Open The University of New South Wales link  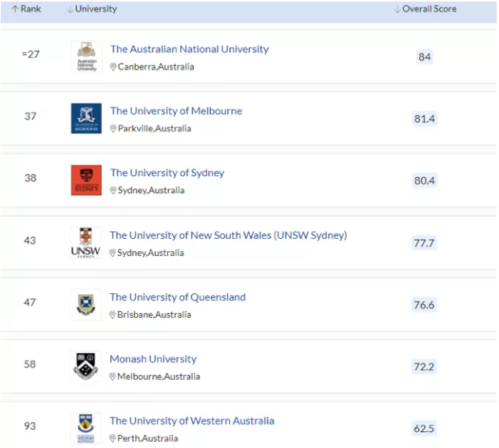click(x=228, y=235)
